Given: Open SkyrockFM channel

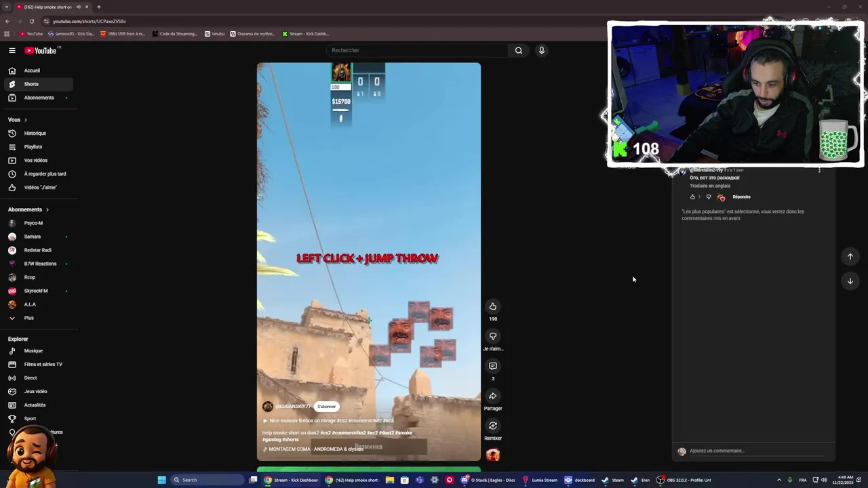Looking at the screenshot, I should pyautogui.click(x=38, y=291).
